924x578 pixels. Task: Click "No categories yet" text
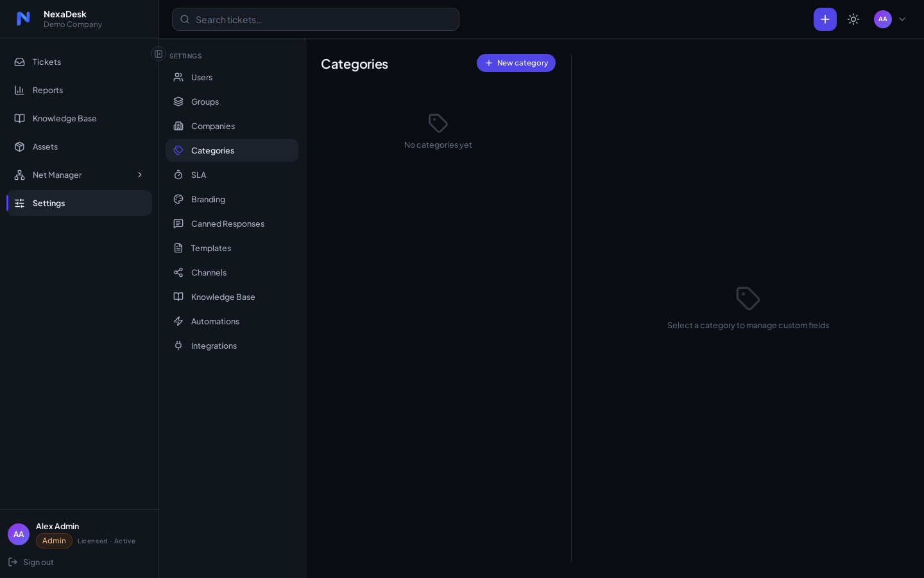pos(438,144)
